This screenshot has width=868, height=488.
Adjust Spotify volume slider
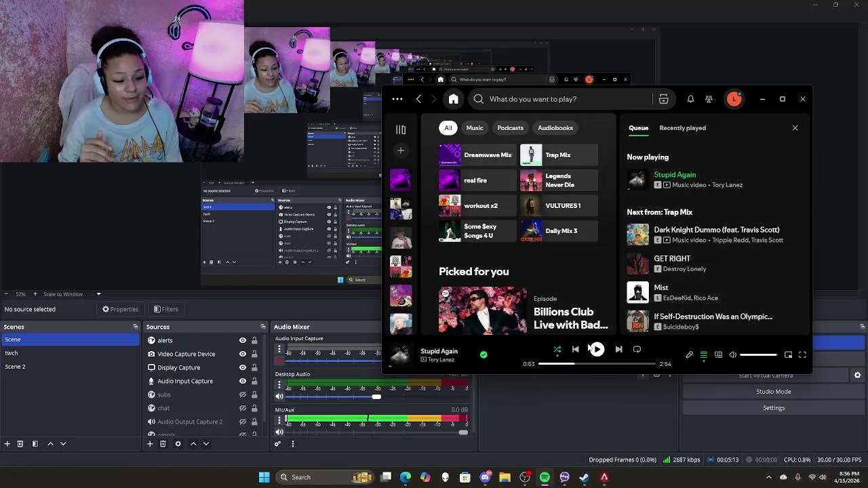point(758,354)
